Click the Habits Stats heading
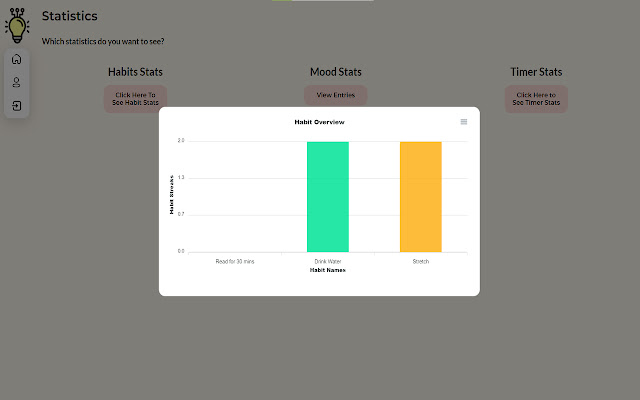Screen dimensions: 640x400 coord(135,72)
